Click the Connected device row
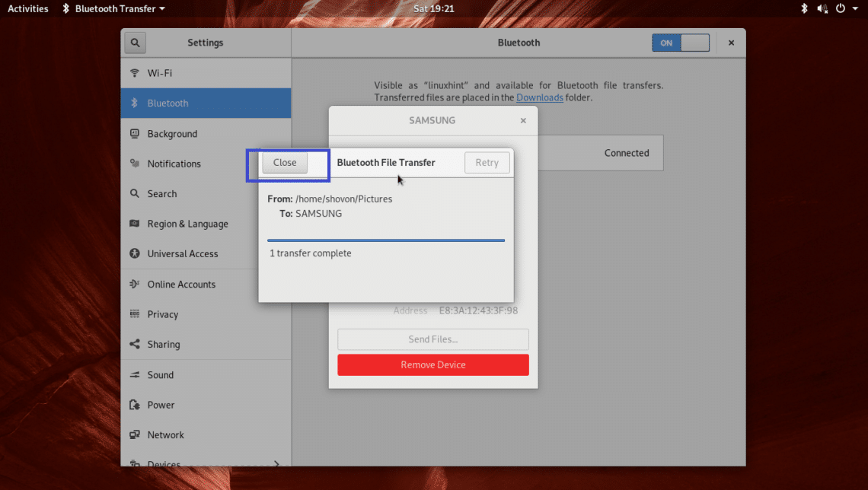 click(x=601, y=153)
